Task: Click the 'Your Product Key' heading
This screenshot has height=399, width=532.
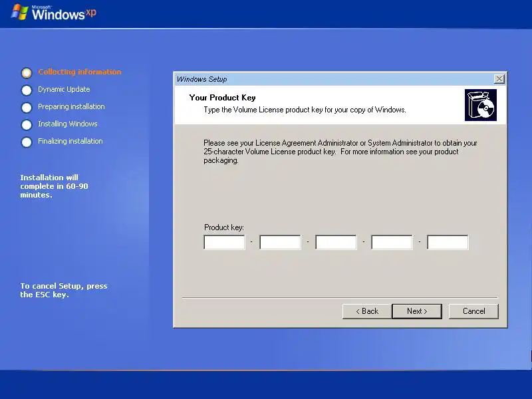Action: point(222,98)
